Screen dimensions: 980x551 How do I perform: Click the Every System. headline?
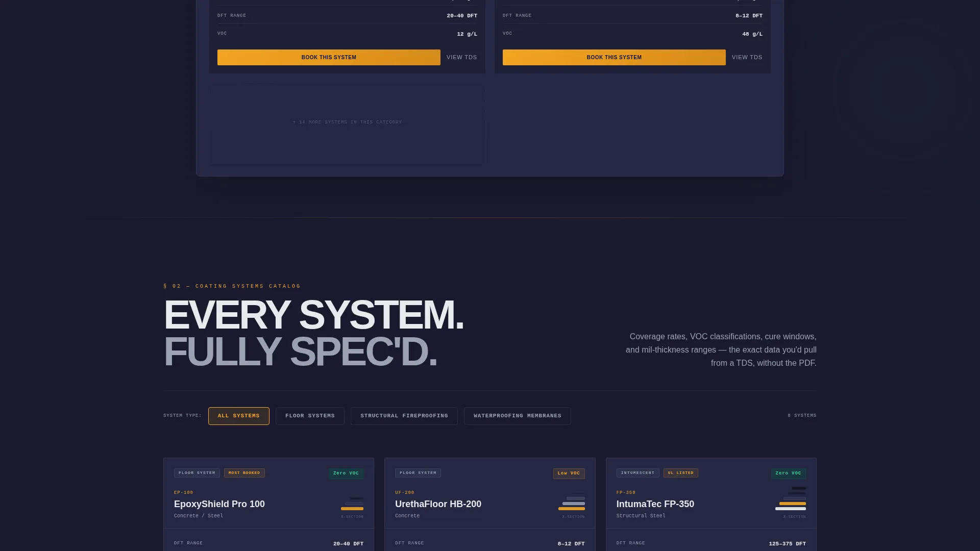point(313,315)
